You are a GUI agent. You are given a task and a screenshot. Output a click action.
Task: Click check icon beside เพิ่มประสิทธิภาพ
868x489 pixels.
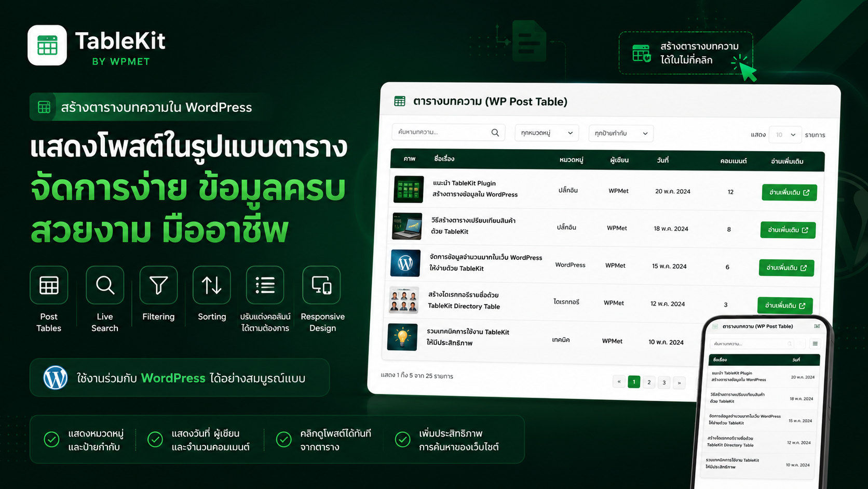402,440
